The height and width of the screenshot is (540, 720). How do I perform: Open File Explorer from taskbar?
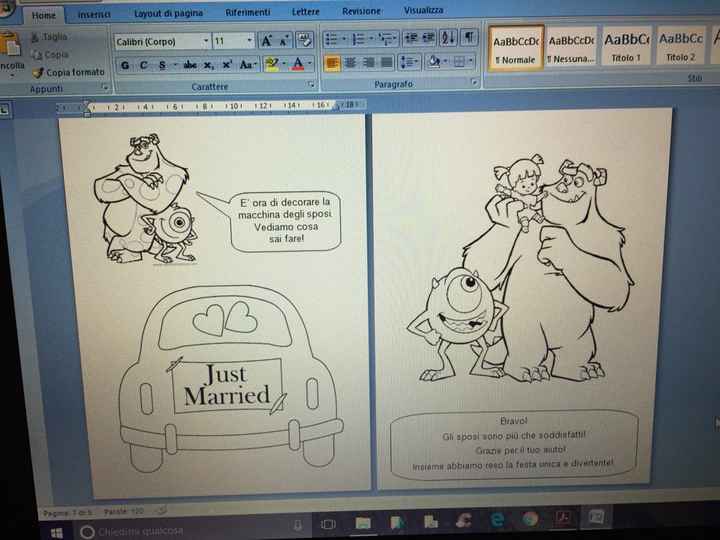363,523
